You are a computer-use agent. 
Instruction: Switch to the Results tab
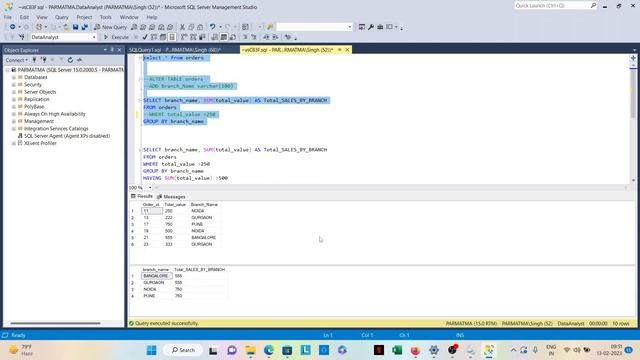tap(142, 196)
